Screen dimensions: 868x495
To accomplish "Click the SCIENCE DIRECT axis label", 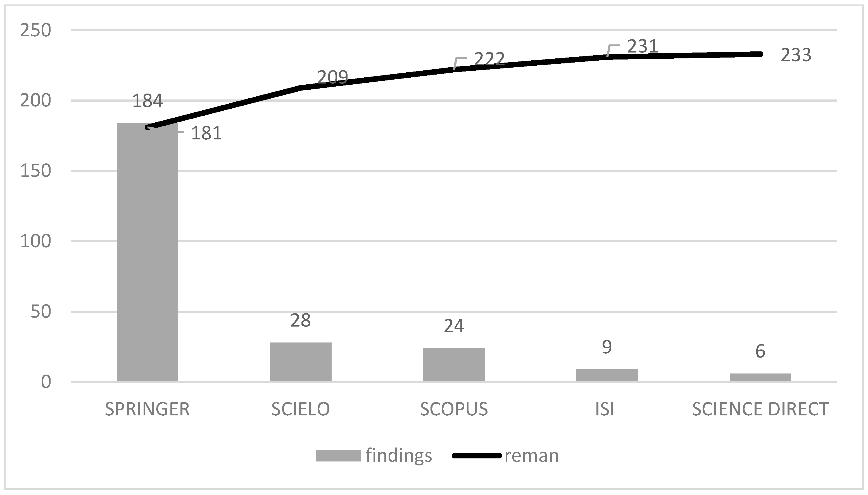I will pyautogui.click(x=760, y=409).
